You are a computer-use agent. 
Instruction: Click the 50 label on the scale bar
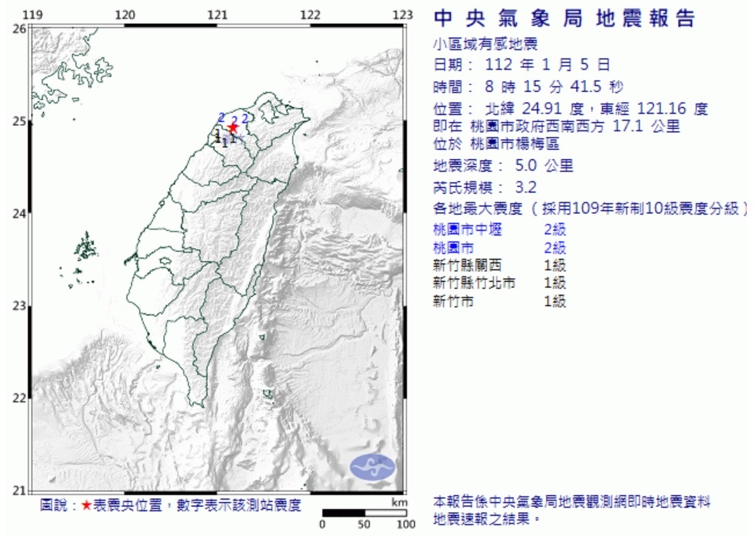coord(364,524)
